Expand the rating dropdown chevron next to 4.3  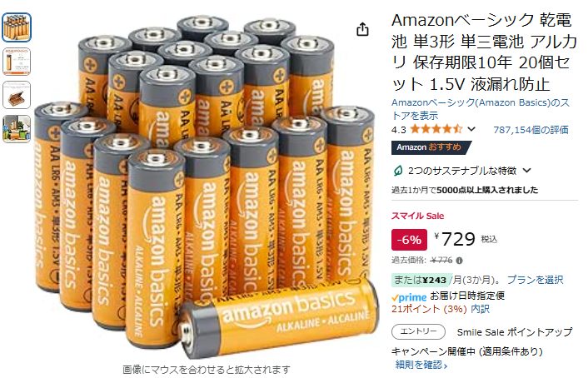point(471,129)
